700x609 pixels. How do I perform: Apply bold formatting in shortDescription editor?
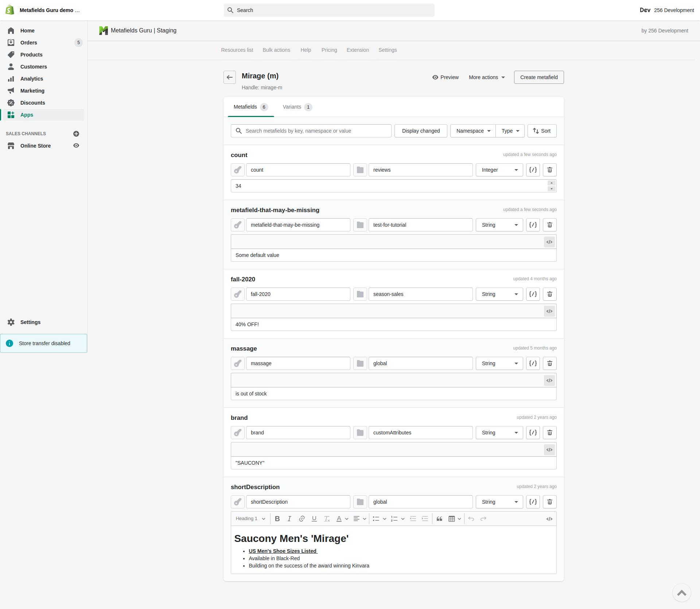(277, 519)
